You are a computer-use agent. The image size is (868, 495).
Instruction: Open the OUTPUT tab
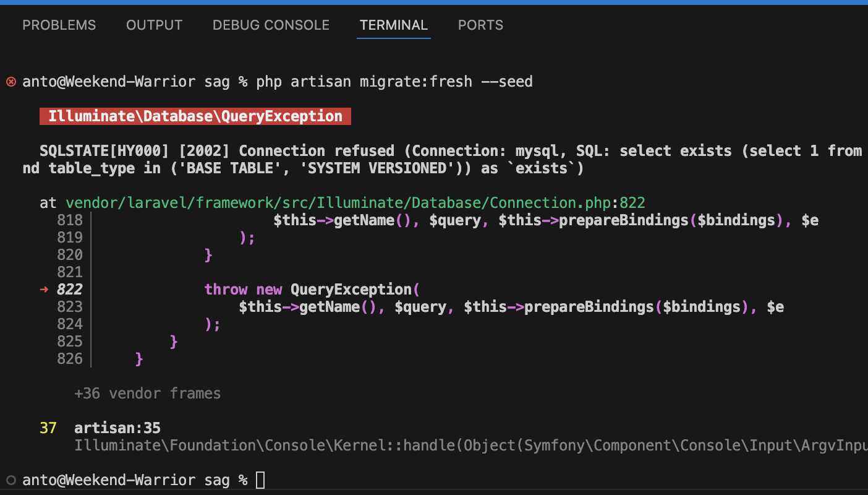pyautogui.click(x=154, y=25)
